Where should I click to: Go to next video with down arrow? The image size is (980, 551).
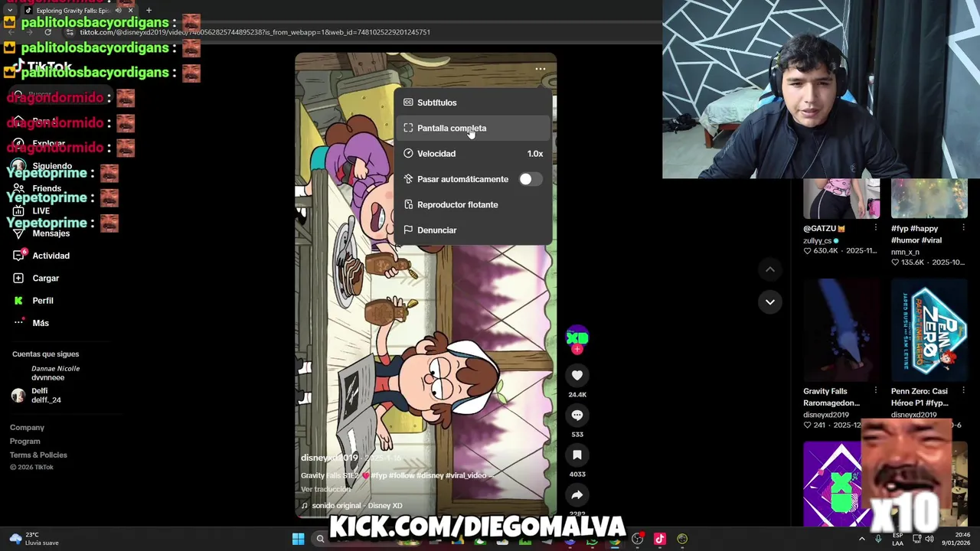(x=770, y=302)
